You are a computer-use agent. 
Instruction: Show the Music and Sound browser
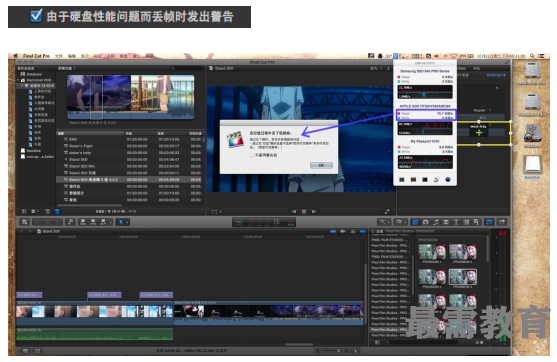[x=436, y=222]
